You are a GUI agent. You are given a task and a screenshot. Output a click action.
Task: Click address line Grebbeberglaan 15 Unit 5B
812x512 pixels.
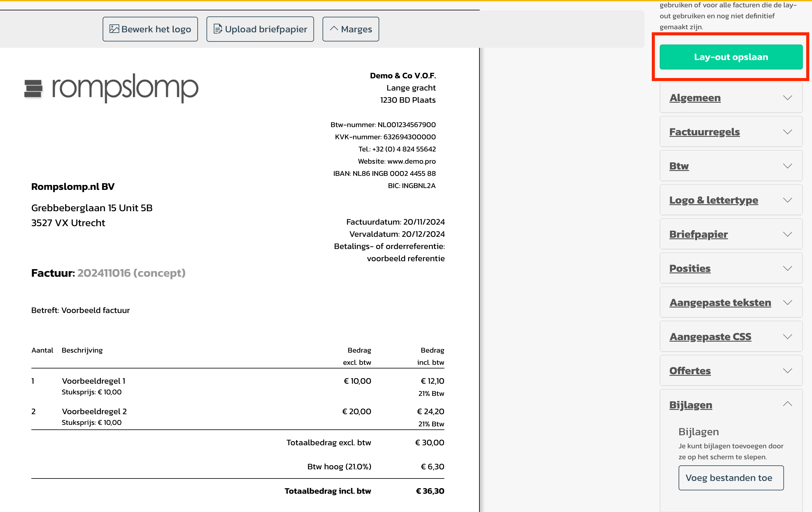click(92, 208)
